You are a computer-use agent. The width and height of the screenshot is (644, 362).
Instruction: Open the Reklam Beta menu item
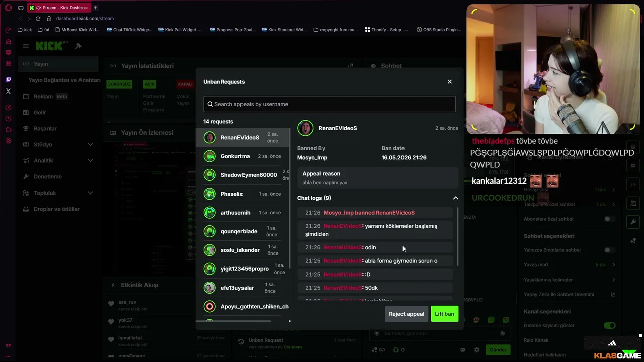coord(58,97)
